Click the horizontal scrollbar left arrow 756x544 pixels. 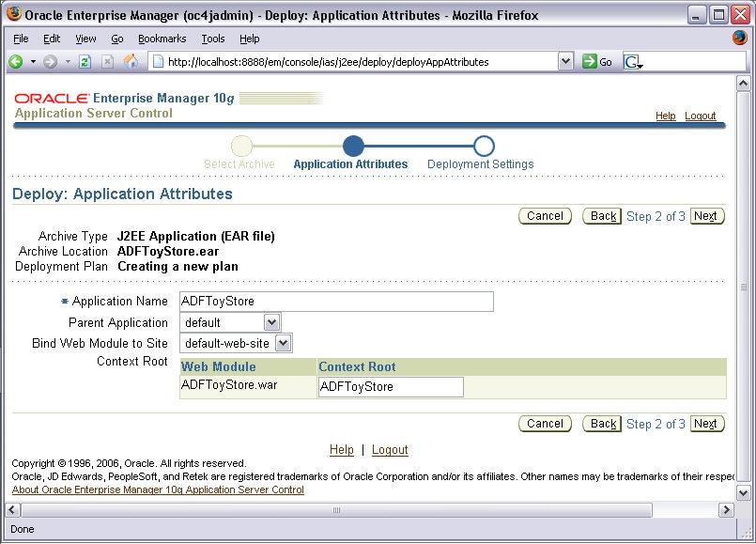tap(12, 510)
